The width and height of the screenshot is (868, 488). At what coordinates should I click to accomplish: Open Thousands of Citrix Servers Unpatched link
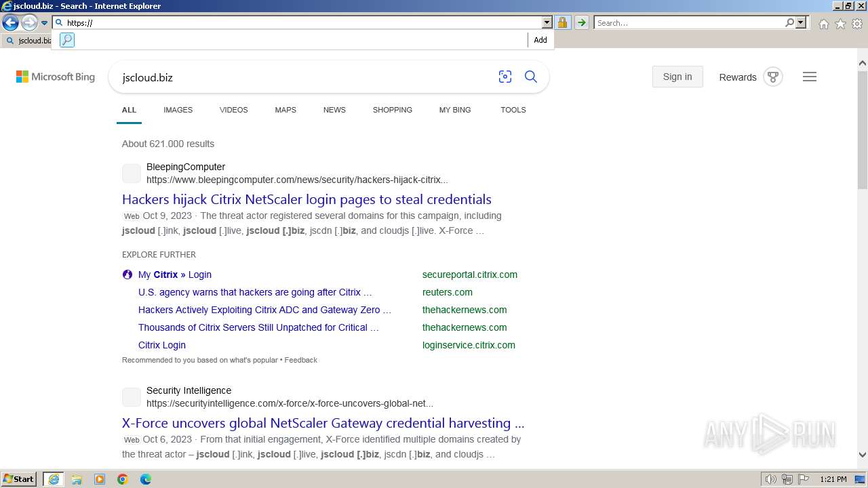tap(258, 327)
